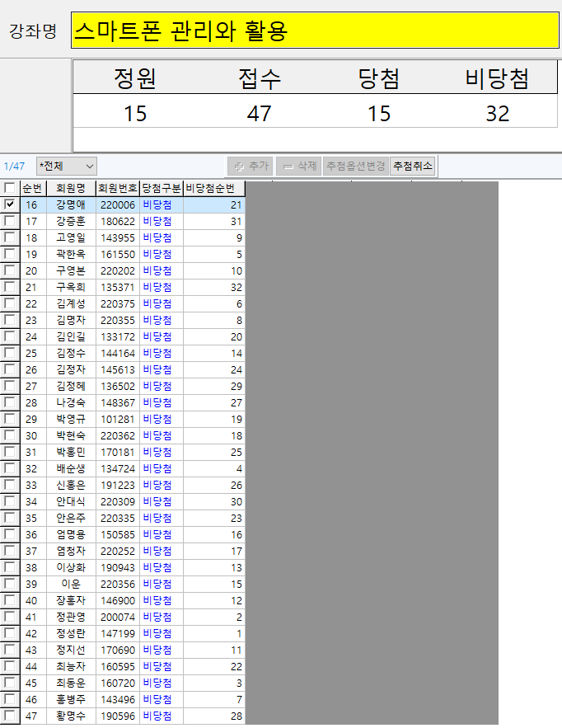Click the name cell 김인길
The image size is (562, 728).
point(71,336)
